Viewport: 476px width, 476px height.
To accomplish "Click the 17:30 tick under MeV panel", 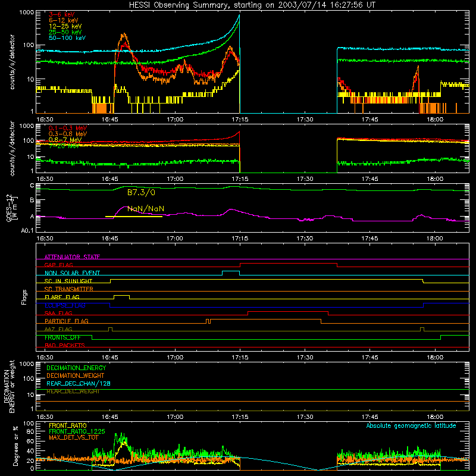I will point(305,179).
